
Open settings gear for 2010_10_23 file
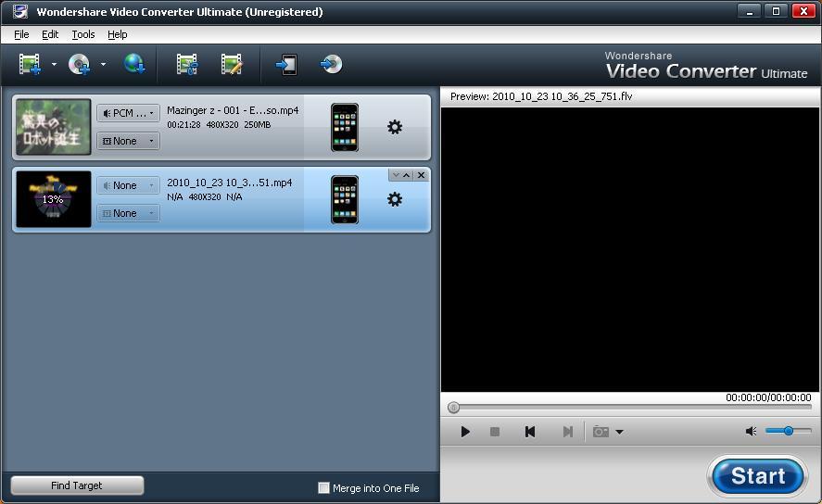395,199
